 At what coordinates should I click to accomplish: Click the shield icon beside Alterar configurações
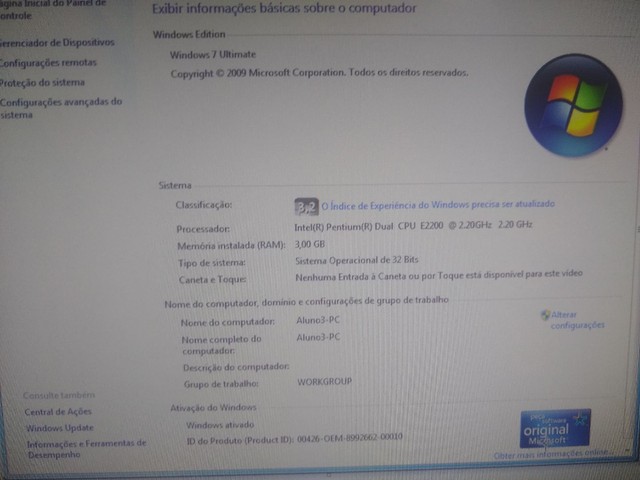coord(545,315)
